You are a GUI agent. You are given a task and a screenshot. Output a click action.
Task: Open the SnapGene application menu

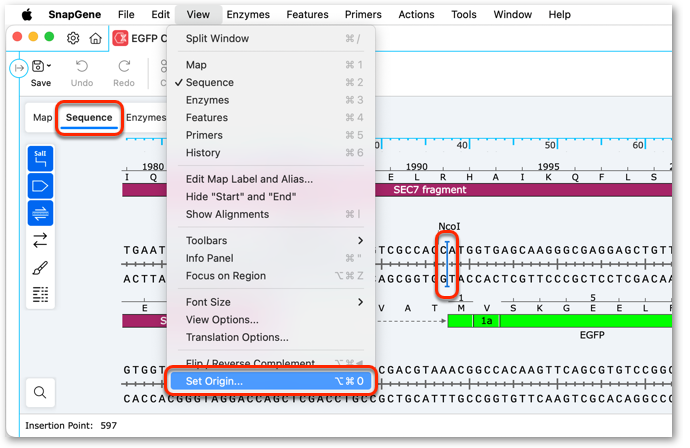pos(74,15)
